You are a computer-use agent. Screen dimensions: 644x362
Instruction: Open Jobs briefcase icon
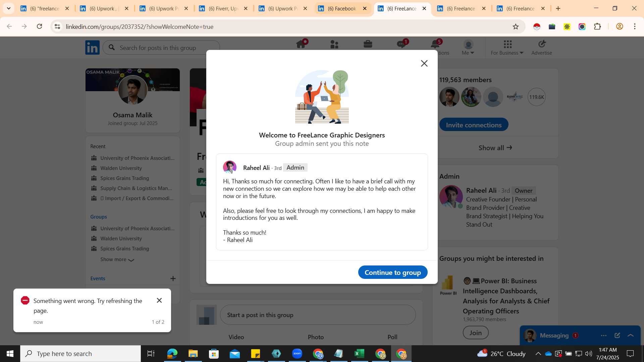coord(368,44)
